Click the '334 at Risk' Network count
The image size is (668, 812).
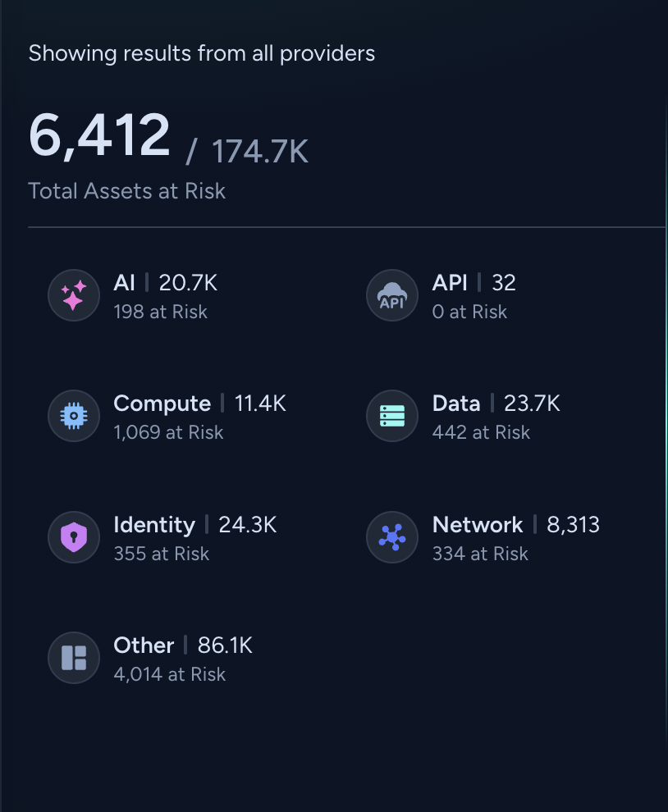click(x=480, y=554)
